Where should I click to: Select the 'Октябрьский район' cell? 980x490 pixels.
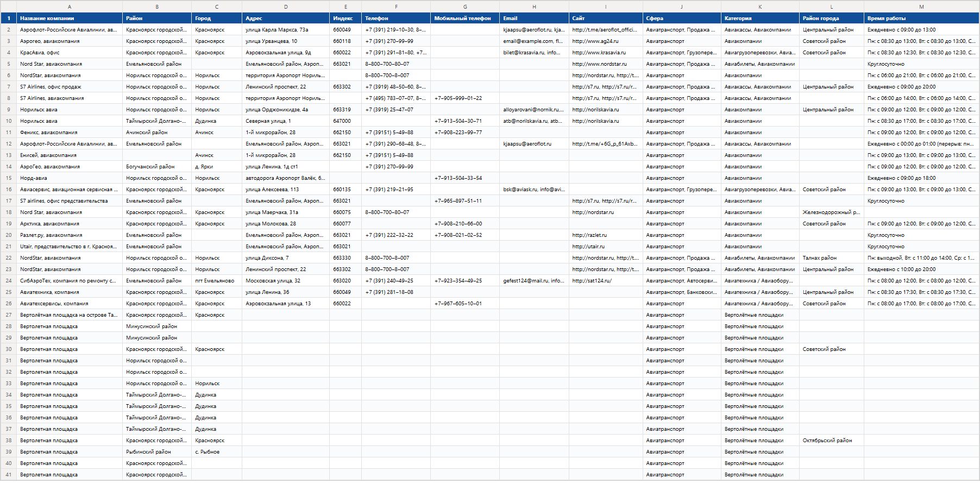(832, 441)
